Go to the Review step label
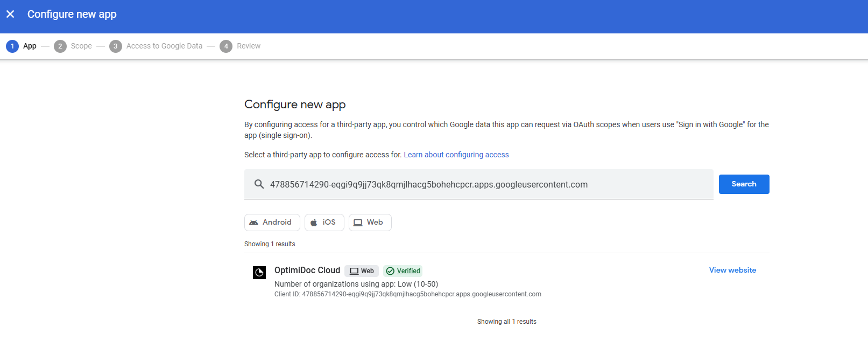This screenshot has width=868, height=361. click(249, 46)
